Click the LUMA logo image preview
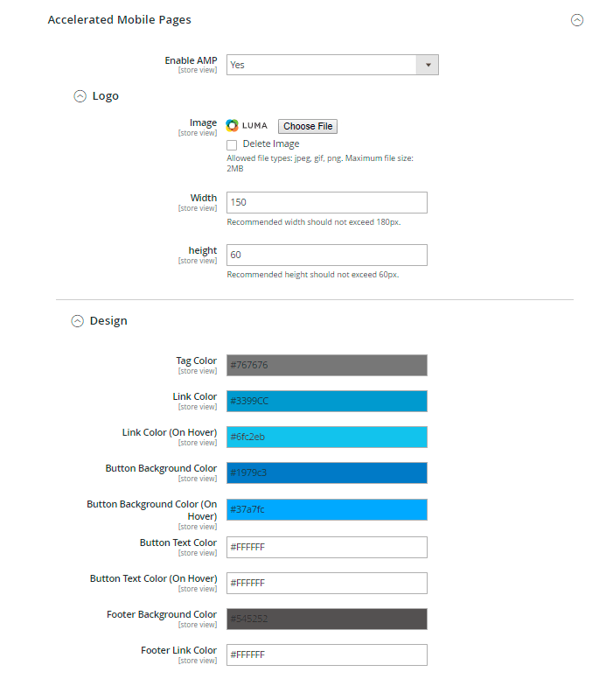 coord(247,126)
